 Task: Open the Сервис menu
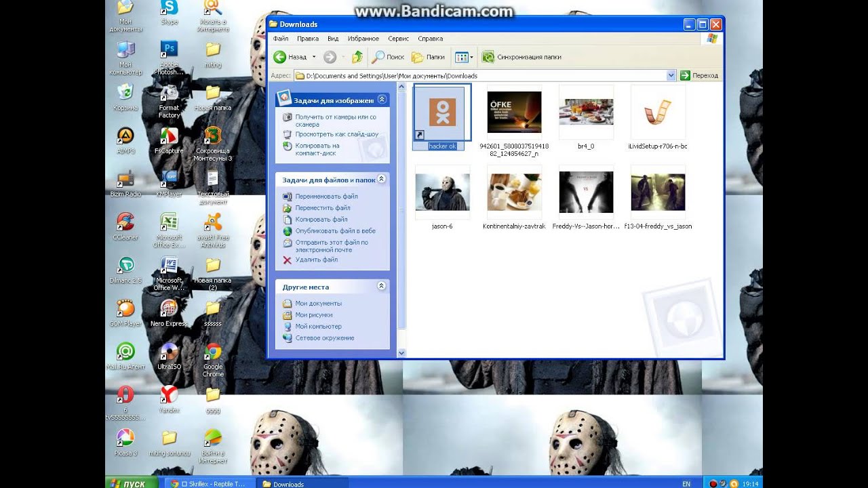[x=399, y=39]
